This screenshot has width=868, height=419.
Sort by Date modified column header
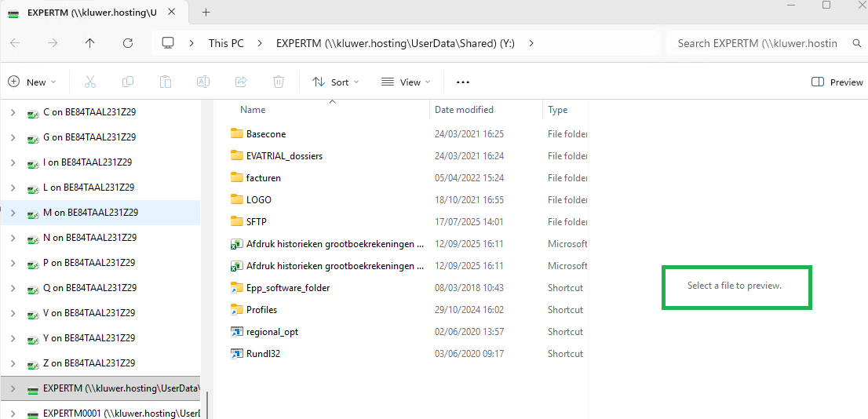click(465, 110)
